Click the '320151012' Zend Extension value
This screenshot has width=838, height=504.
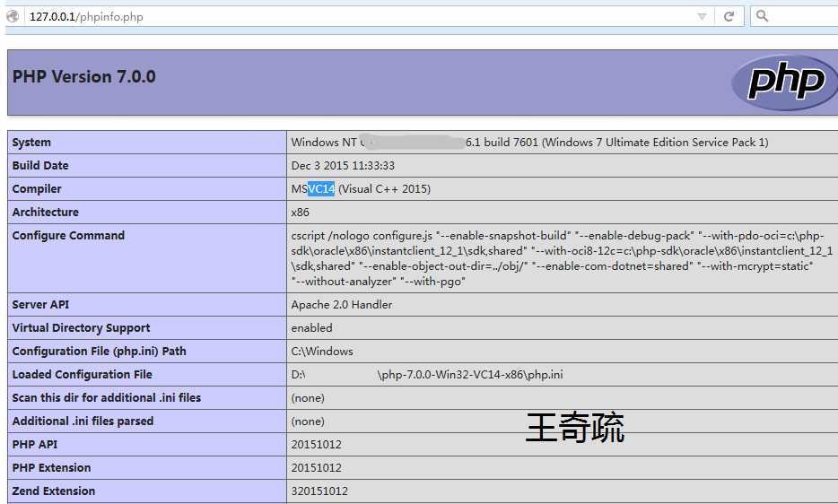(x=319, y=491)
